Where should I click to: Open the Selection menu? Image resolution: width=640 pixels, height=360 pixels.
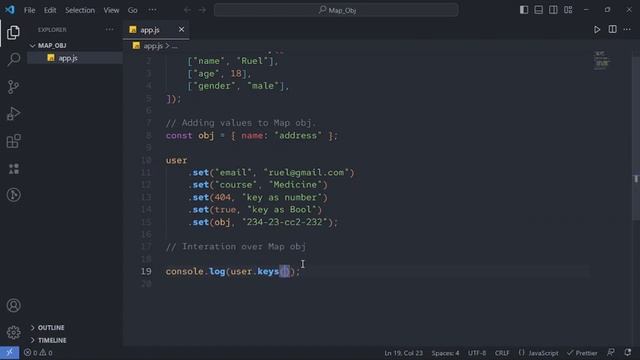(80, 10)
